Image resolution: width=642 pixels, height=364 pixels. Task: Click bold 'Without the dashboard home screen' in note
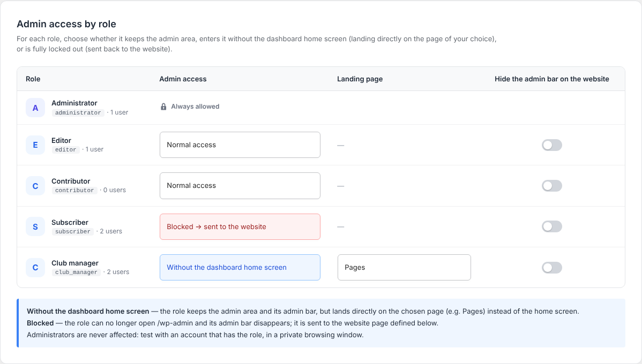coord(88,311)
